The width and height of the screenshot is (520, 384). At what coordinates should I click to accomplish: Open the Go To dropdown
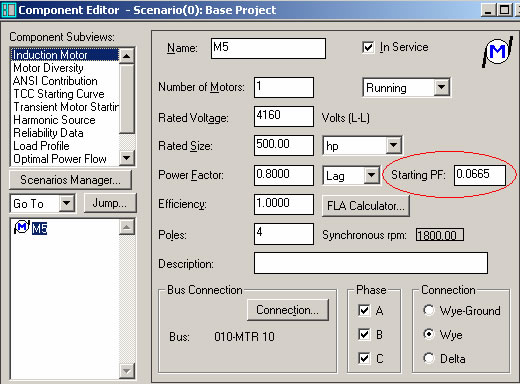67,203
